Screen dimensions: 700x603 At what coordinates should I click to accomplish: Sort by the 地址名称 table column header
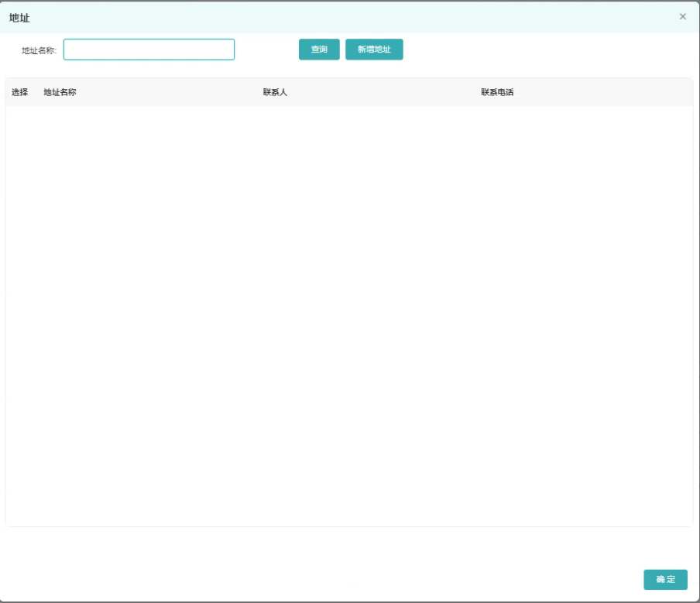coord(60,92)
